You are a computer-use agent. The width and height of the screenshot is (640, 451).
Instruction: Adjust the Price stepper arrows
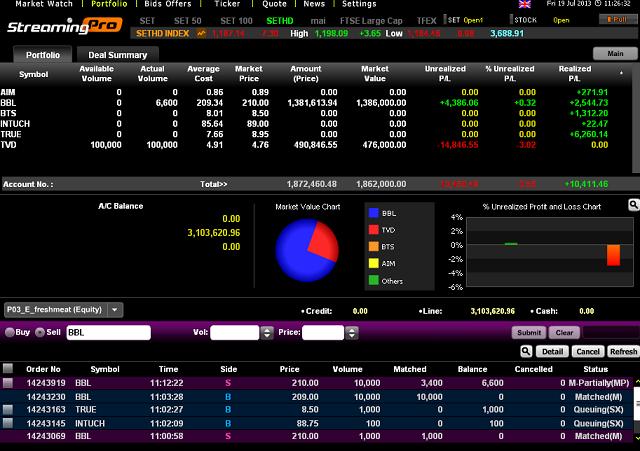tap(352, 333)
